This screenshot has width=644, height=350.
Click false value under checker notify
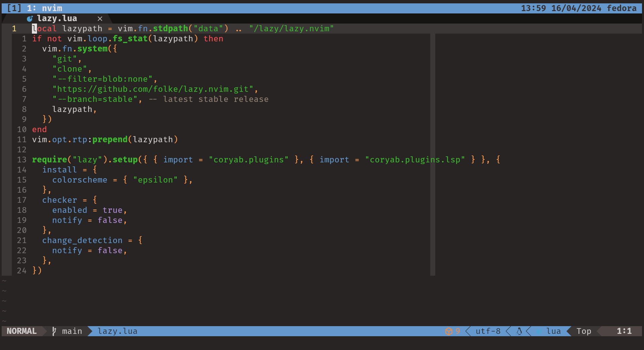[110, 220]
